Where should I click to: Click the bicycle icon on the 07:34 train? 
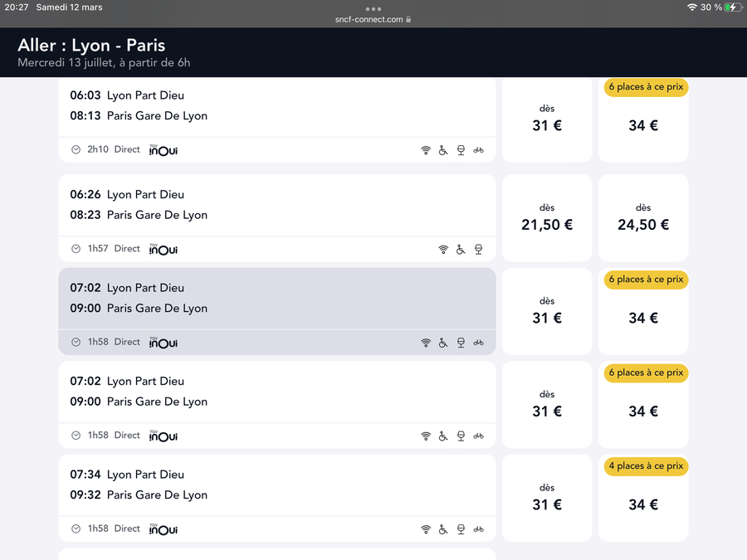click(x=478, y=529)
